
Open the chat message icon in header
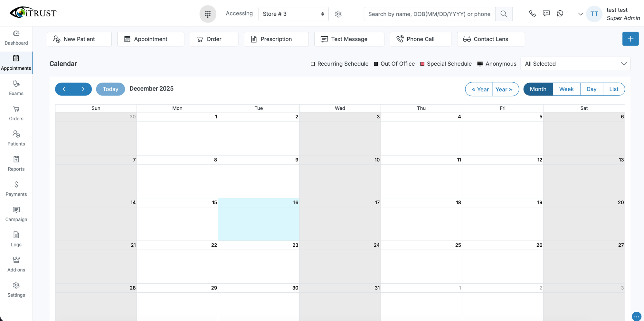546,14
